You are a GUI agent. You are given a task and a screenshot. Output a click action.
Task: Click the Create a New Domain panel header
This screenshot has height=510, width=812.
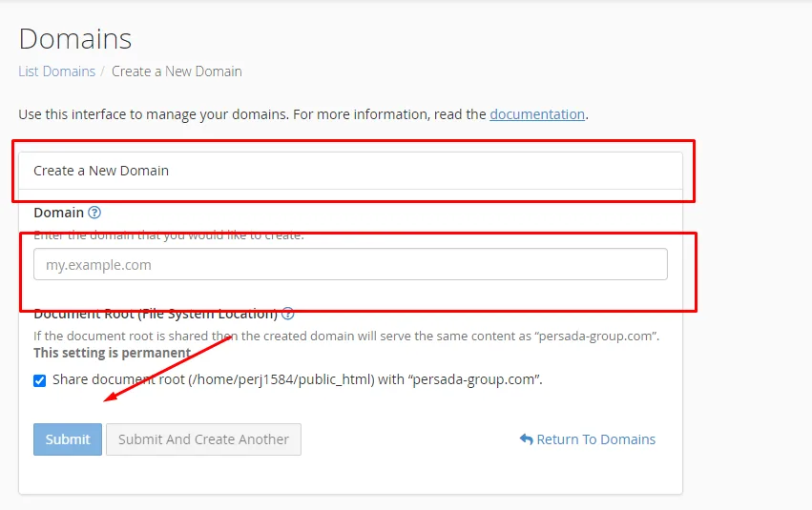click(101, 171)
